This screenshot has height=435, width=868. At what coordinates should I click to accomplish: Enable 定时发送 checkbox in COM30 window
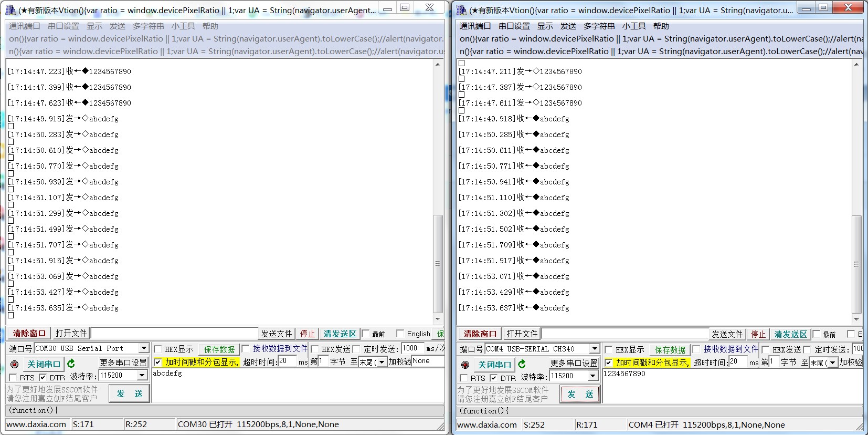tap(356, 349)
